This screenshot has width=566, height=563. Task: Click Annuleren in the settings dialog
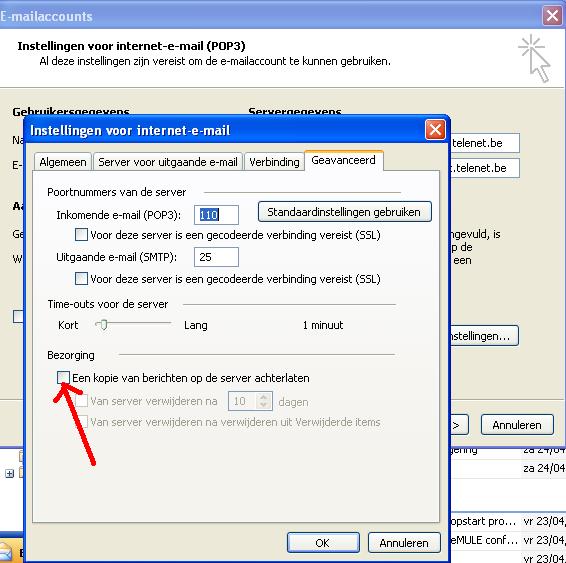404,542
